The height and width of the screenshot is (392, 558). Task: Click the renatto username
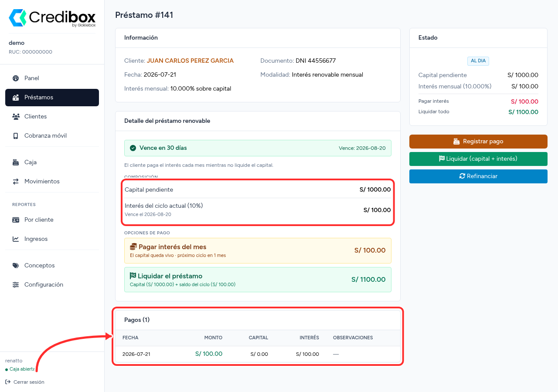pyautogui.click(x=14, y=361)
